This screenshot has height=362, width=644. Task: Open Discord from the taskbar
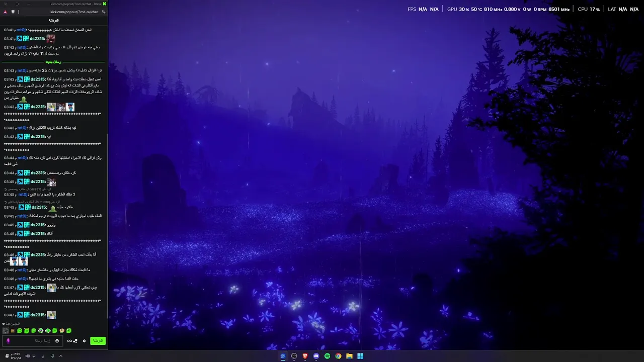[316, 356]
